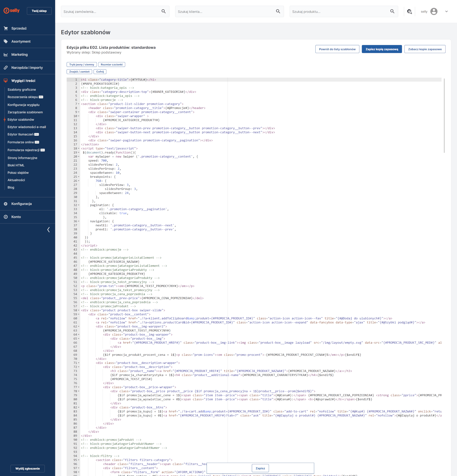The width and height of the screenshot is (457, 476).
Task: Click the Rozmiar czcionki button
Action: pyautogui.click(x=112, y=65)
